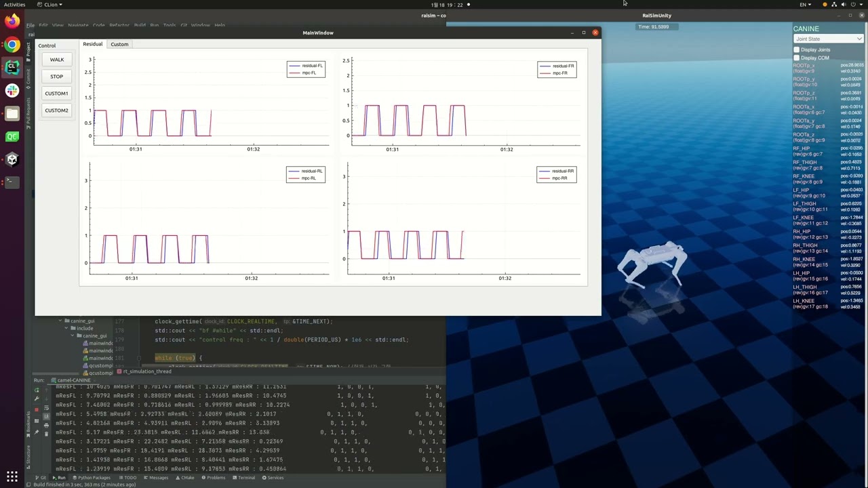Click the Build finished status bar message
Image resolution: width=868 pixels, height=488 pixels.
click(x=85, y=485)
